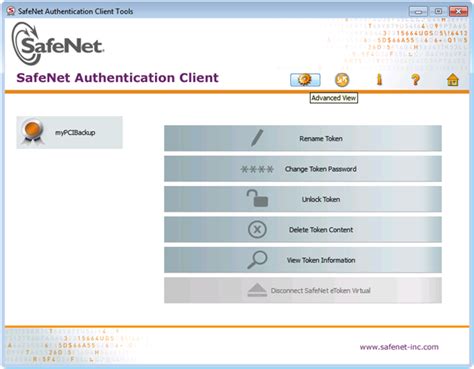The width and height of the screenshot is (474, 369).
Task: Click Delete Token Content
Action: (x=303, y=229)
